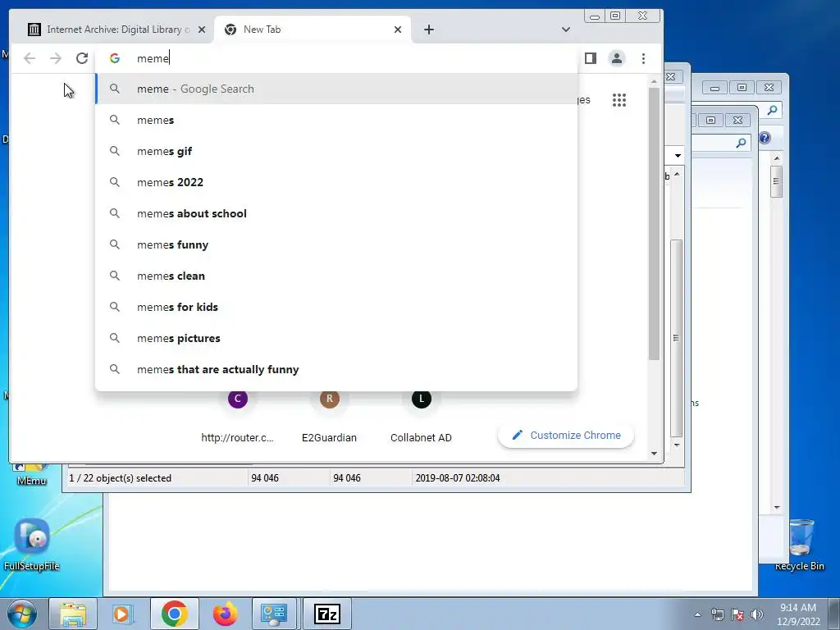Open Chrome profile avatar menu
This screenshot has height=630, width=840.
[x=617, y=58]
